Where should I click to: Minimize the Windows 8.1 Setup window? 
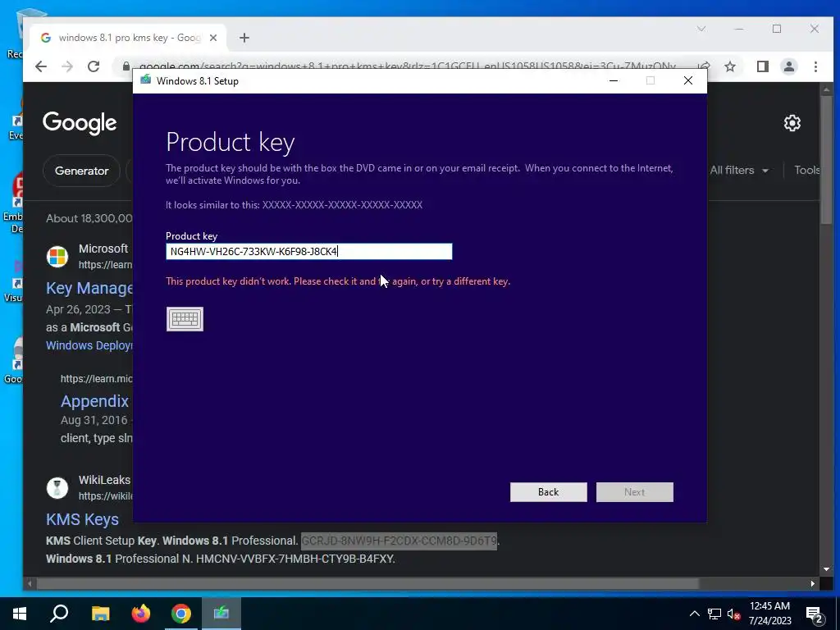click(614, 80)
